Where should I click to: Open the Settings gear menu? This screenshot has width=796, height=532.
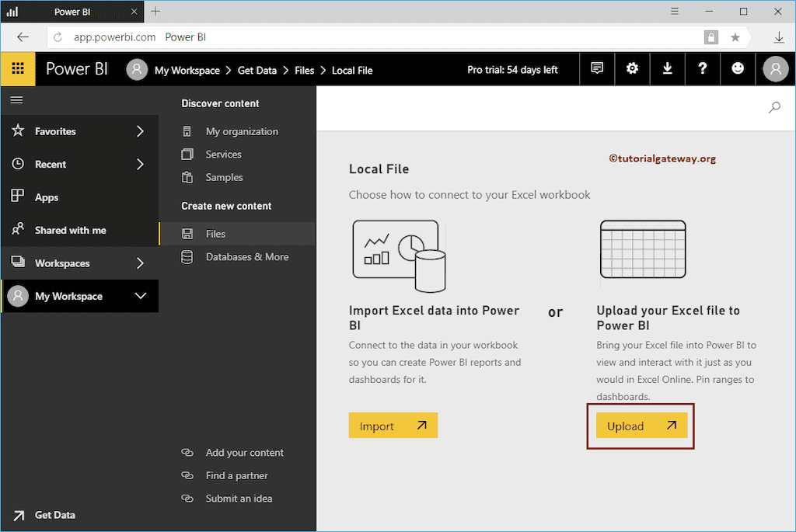pyautogui.click(x=632, y=69)
